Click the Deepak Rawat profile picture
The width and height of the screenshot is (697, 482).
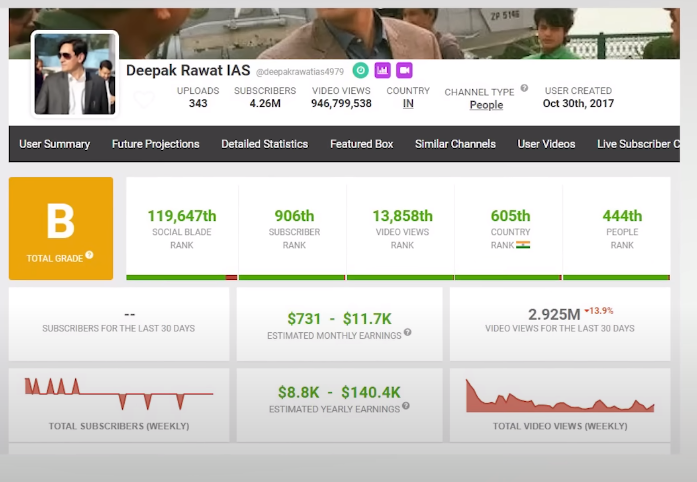[75, 74]
